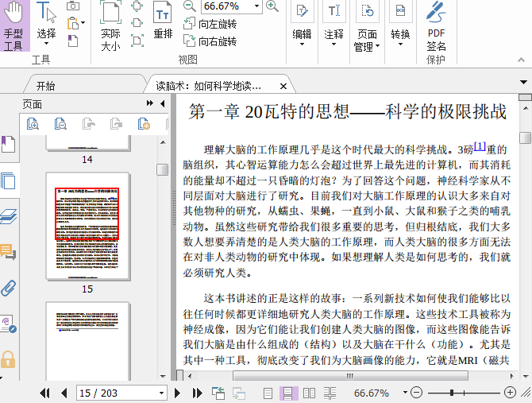Click thumbnail panel scrollbar handle
This screenshot has width=532, height=403.
point(163,169)
